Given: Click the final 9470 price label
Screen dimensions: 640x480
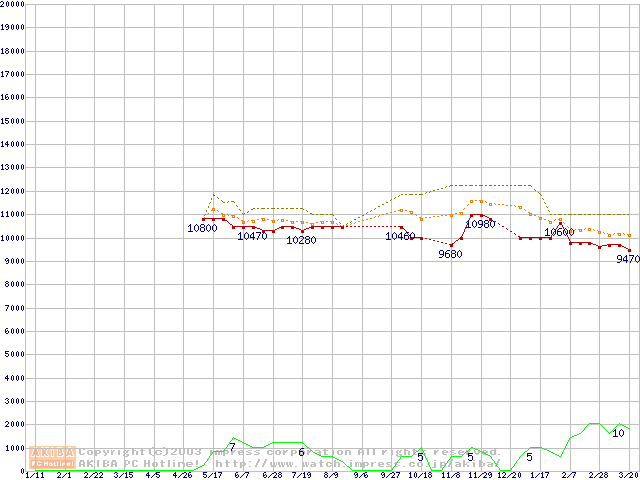Looking at the screenshot, I should [627, 259].
